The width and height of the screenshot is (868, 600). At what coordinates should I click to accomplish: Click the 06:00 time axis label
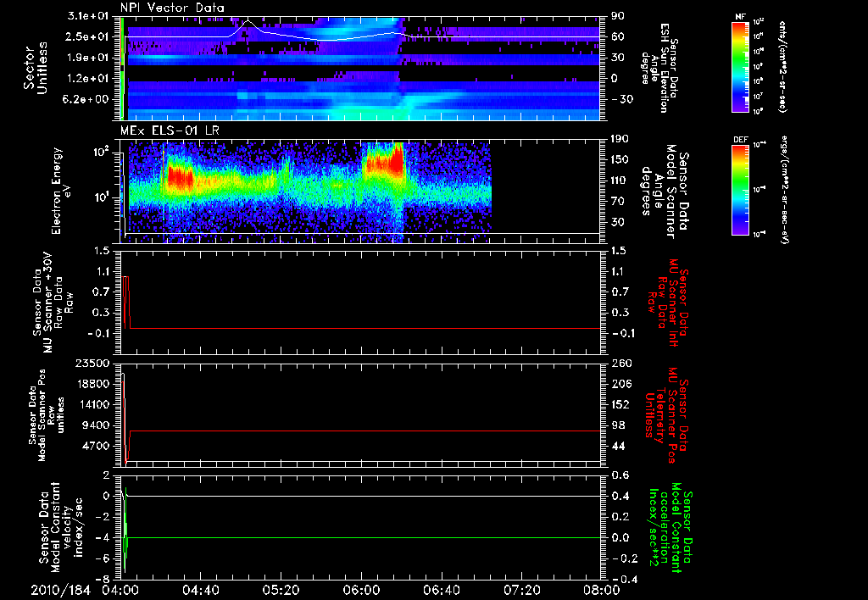(361, 590)
